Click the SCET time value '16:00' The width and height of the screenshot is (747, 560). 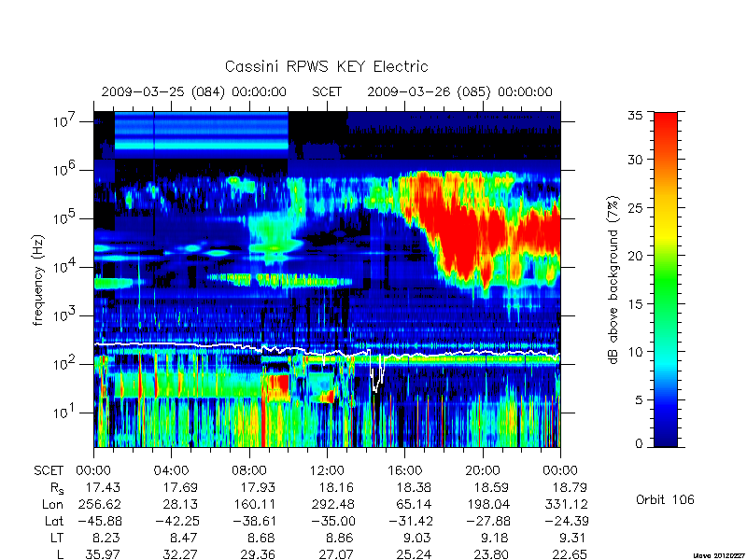click(x=404, y=470)
